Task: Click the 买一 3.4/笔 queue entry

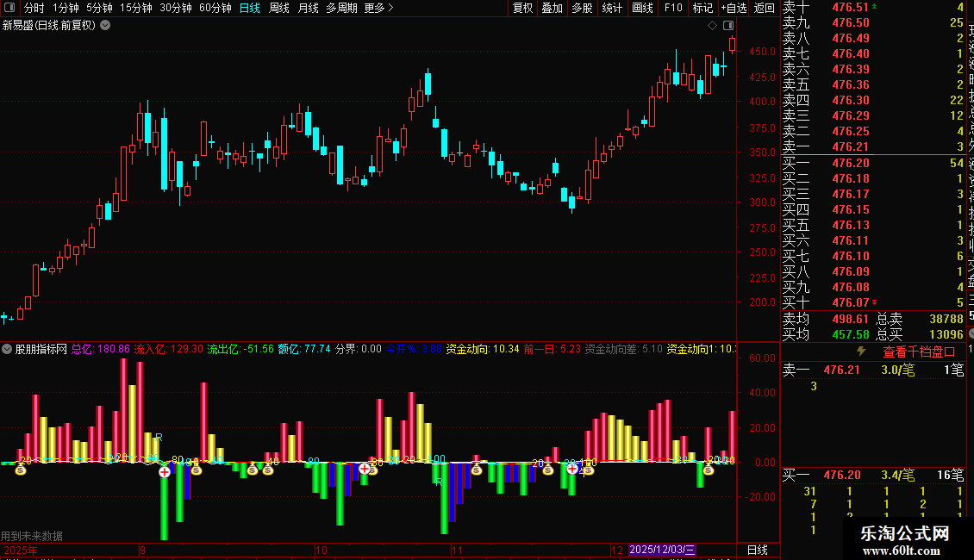Action: (x=897, y=475)
